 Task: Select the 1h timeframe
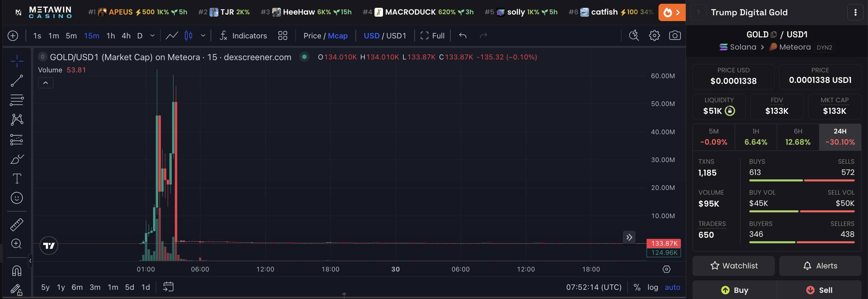click(111, 36)
